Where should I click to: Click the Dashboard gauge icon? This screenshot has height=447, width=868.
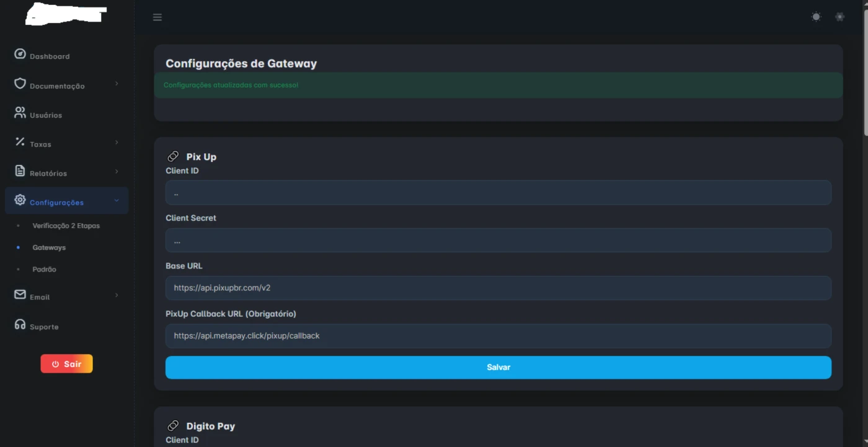click(x=20, y=55)
